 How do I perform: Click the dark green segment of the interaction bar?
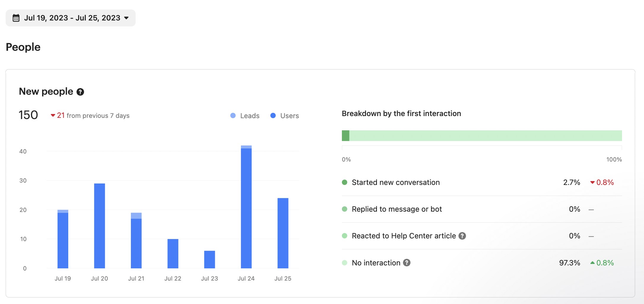click(x=346, y=136)
